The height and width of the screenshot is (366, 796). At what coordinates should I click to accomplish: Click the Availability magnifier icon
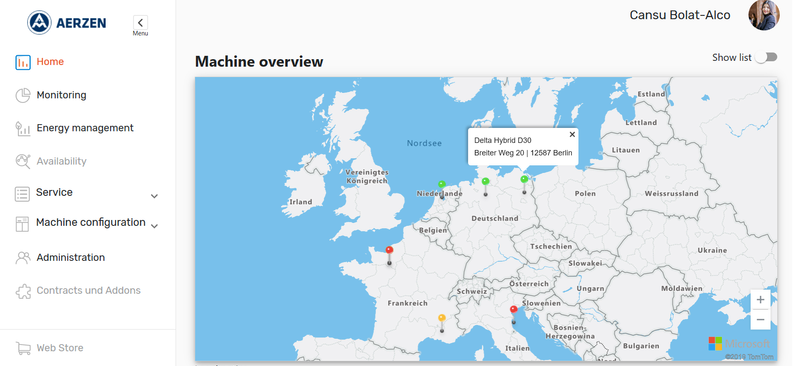click(x=23, y=161)
